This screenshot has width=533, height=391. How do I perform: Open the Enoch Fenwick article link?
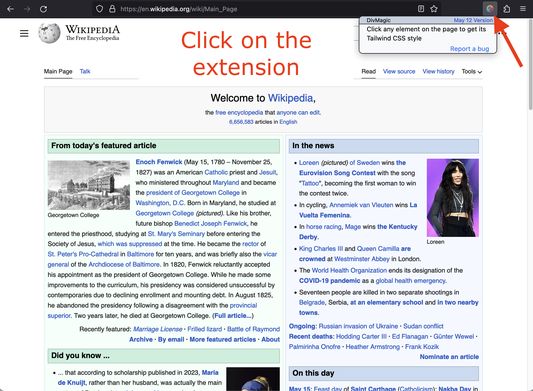[x=159, y=162]
